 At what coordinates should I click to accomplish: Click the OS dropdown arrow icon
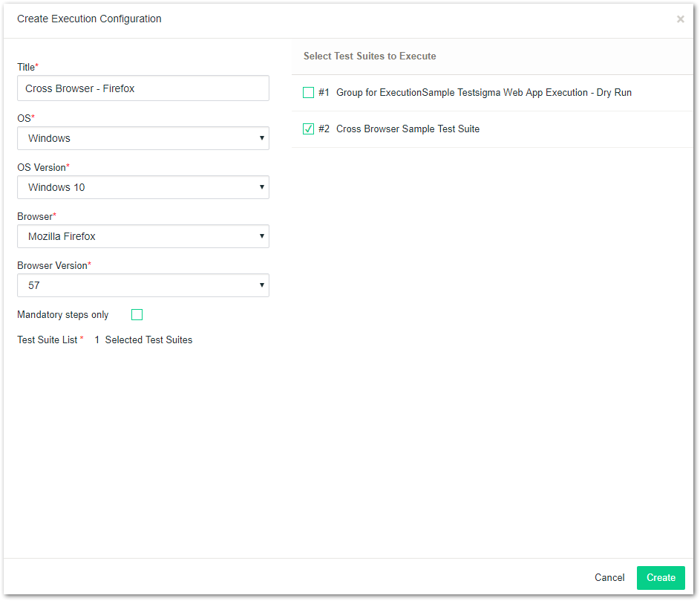(262, 138)
